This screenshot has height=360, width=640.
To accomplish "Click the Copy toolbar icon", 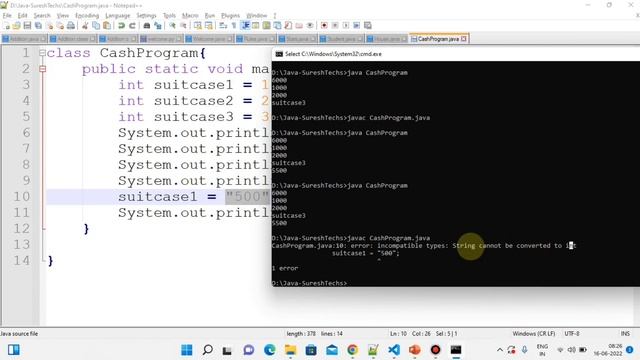I will (96, 25).
